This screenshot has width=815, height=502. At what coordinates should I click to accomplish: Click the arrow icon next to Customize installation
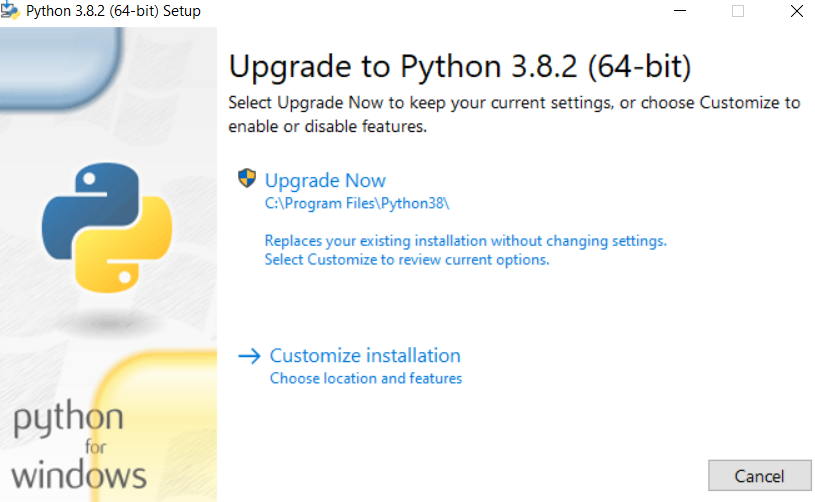coord(249,356)
